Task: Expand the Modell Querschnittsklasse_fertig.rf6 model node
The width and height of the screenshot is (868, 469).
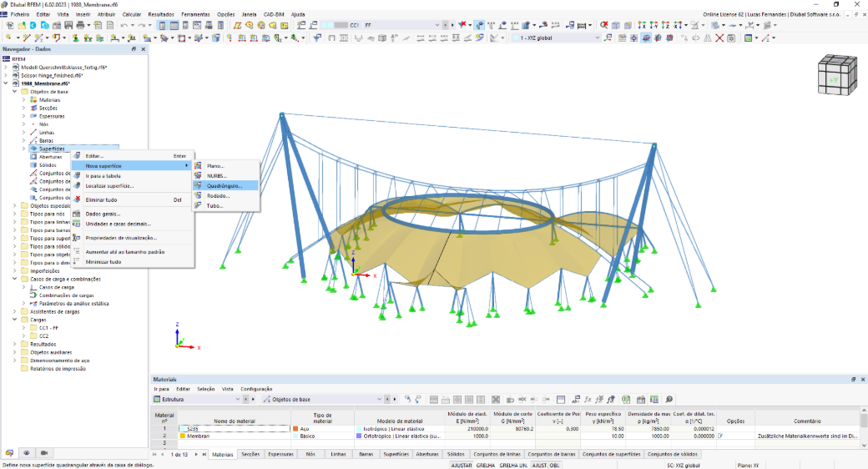Action: 6,67
